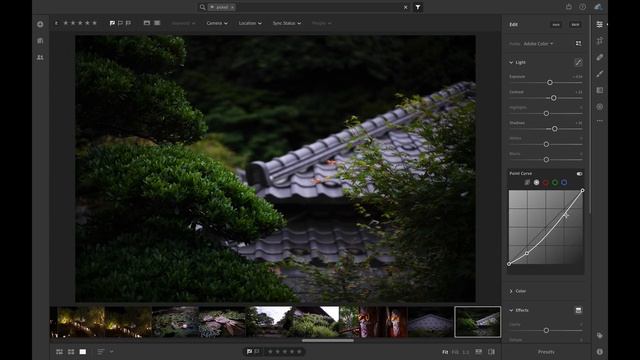Select the blue curve channel
The width and height of the screenshot is (640, 360).
point(564,182)
